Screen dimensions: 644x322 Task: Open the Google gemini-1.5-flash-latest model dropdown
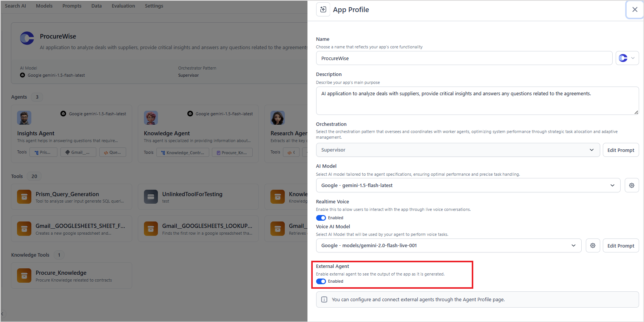[x=468, y=185]
